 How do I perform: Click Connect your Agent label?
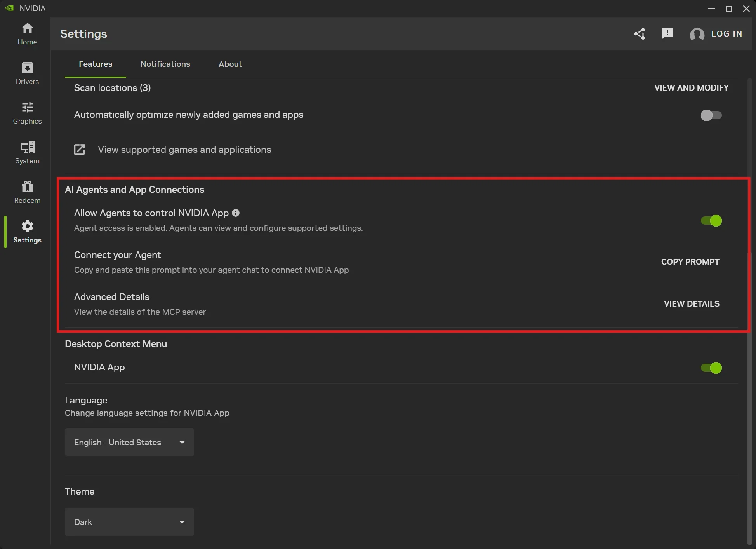pos(117,255)
